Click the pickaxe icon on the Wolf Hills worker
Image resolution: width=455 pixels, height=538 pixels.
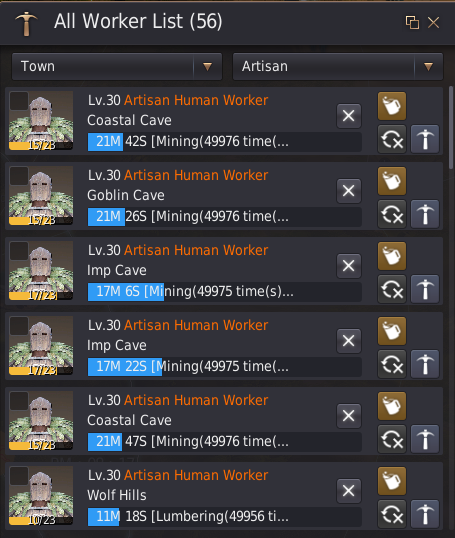(425, 514)
